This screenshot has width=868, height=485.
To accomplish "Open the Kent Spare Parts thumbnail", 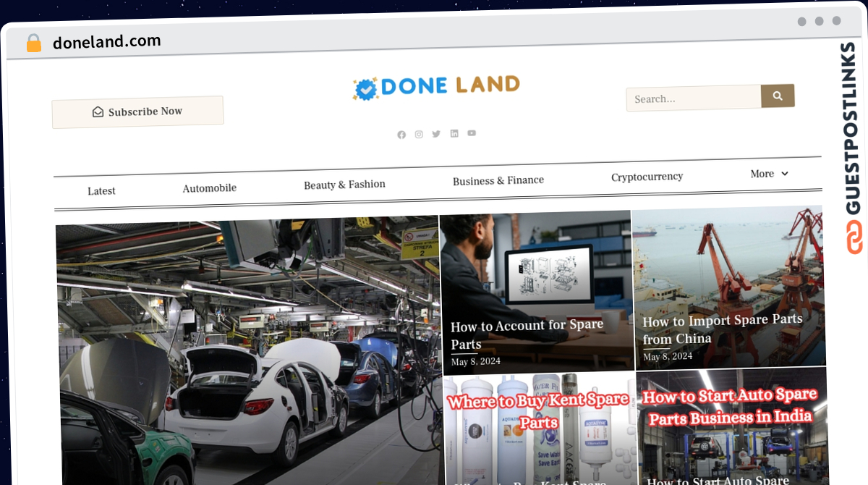I will tap(540, 429).
